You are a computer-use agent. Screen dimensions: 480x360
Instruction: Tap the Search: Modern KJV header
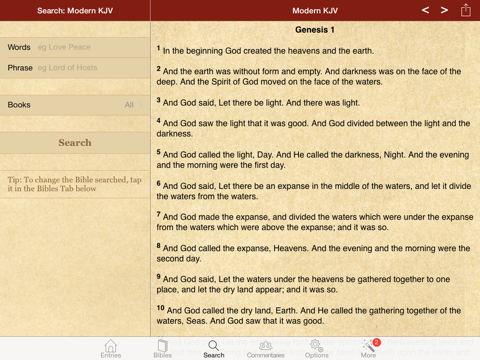75,11
